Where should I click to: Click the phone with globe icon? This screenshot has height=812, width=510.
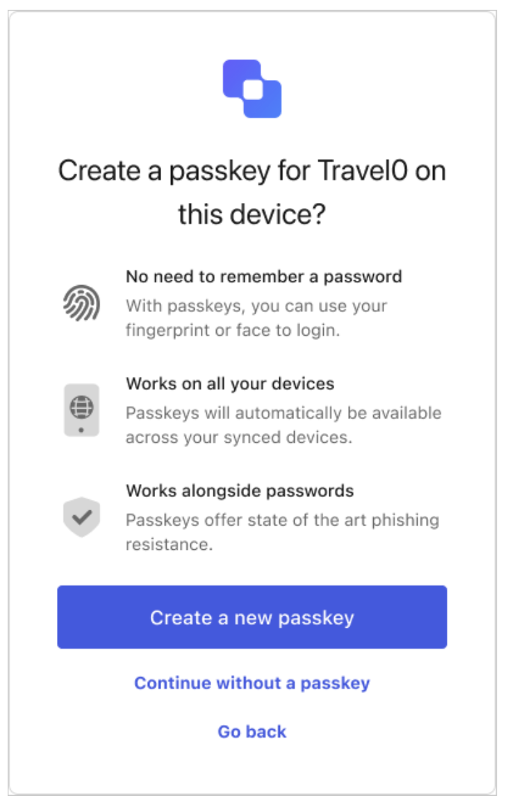(x=82, y=409)
